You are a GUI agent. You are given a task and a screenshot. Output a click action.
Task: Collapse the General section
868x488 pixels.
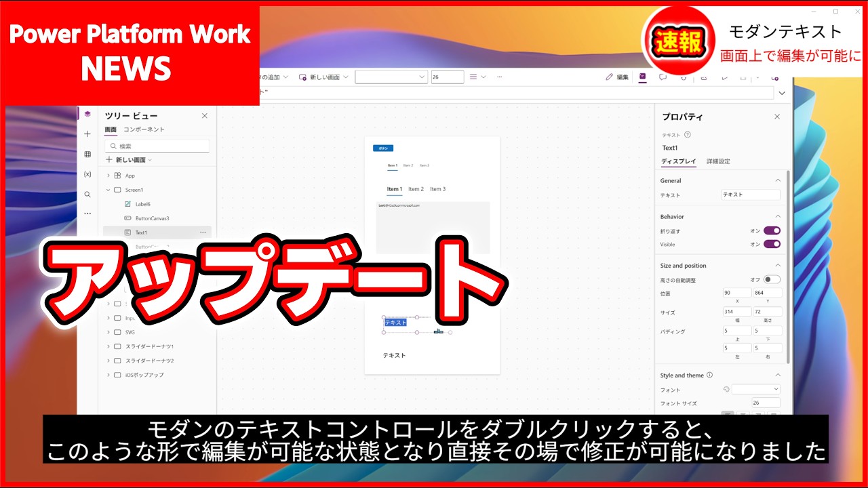click(x=778, y=180)
